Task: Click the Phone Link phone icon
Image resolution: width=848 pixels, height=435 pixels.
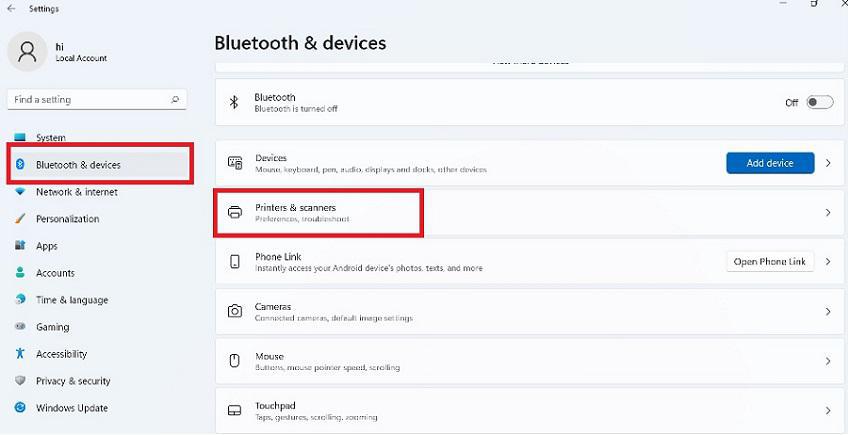Action: 235,262
